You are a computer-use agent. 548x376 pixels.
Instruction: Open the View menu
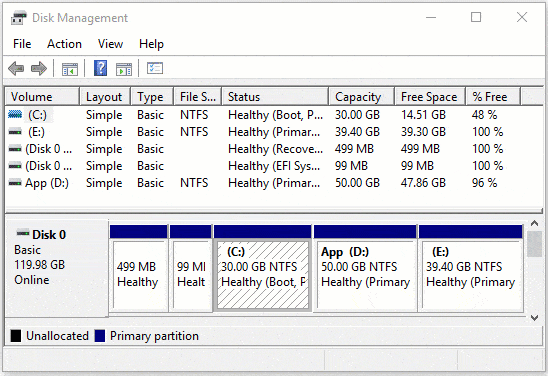coord(110,44)
